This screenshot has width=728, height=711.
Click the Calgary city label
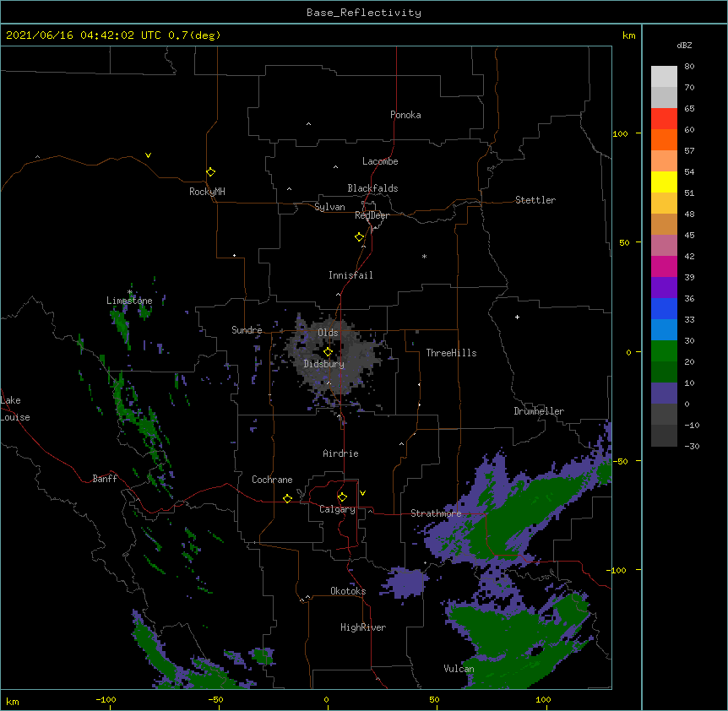pyautogui.click(x=338, y=509)
